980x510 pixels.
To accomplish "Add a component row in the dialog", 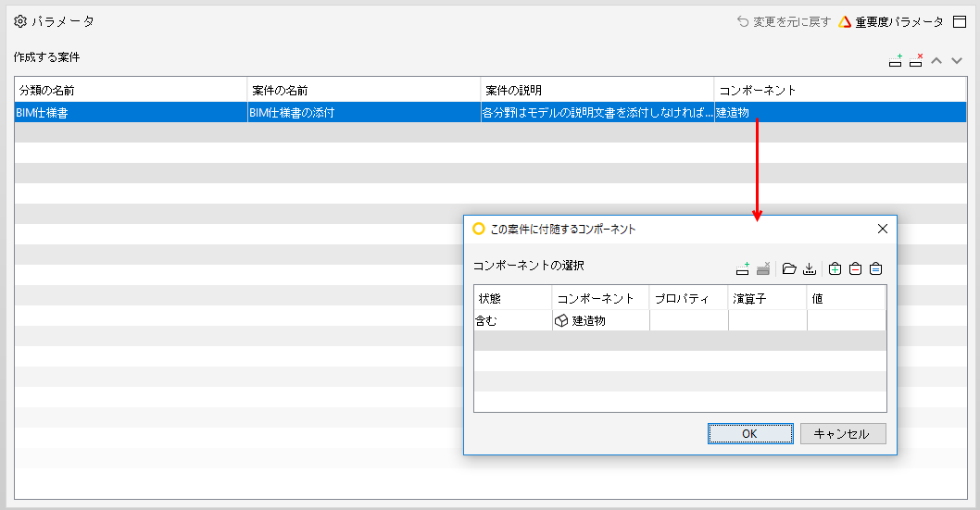I will click(743, 269).
